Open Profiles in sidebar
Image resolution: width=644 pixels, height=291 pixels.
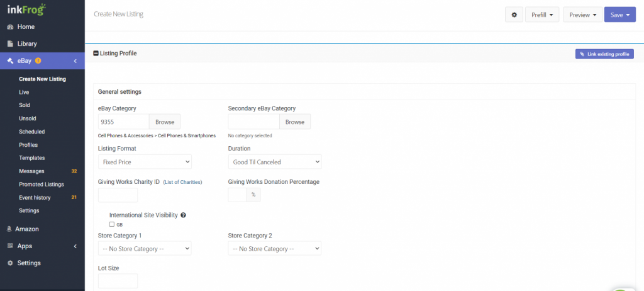coord(28,145)
